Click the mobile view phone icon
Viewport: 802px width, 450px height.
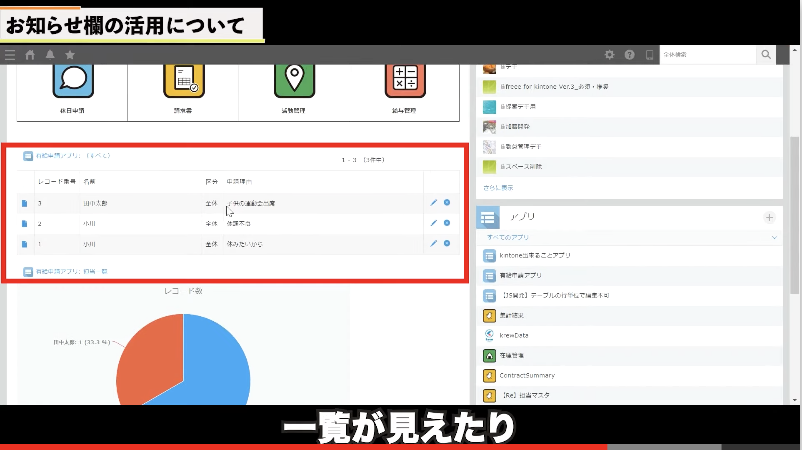(650, 55)
